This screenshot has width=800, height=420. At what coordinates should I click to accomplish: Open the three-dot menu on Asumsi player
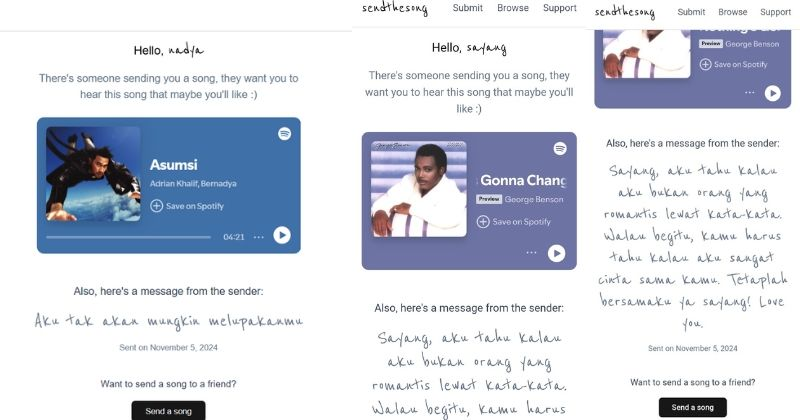[259, 237]
